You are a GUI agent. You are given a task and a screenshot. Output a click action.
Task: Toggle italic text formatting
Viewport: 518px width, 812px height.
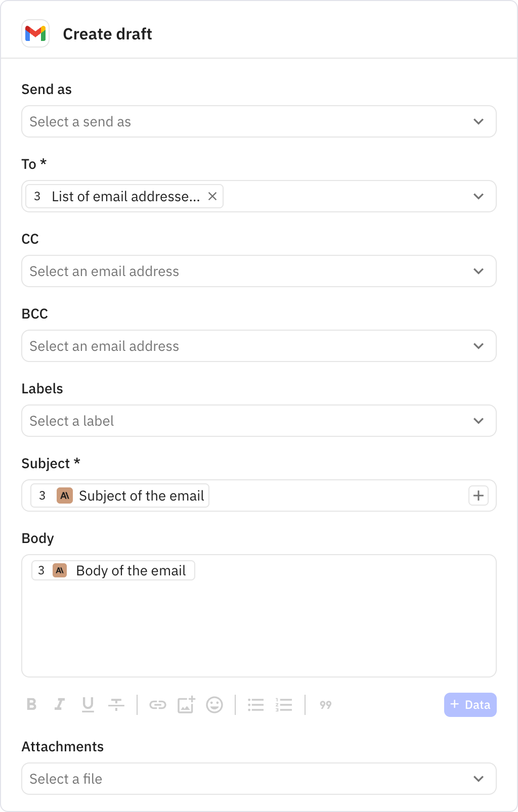(60, 704)
